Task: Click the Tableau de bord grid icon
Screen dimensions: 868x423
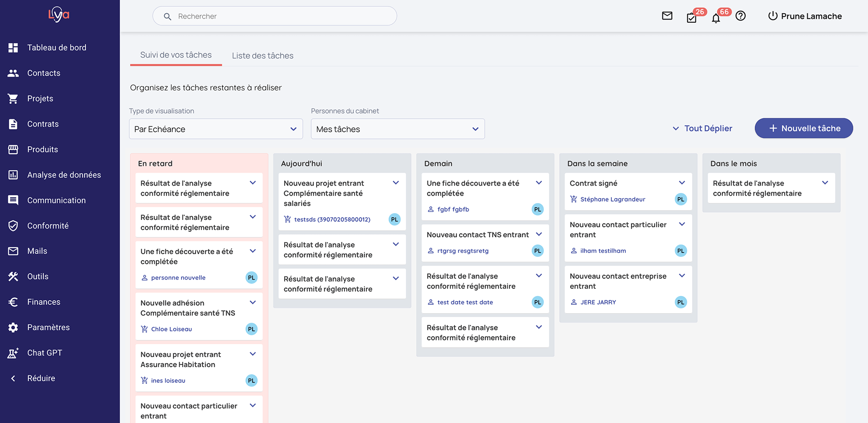Action: [x=13, y=47]
